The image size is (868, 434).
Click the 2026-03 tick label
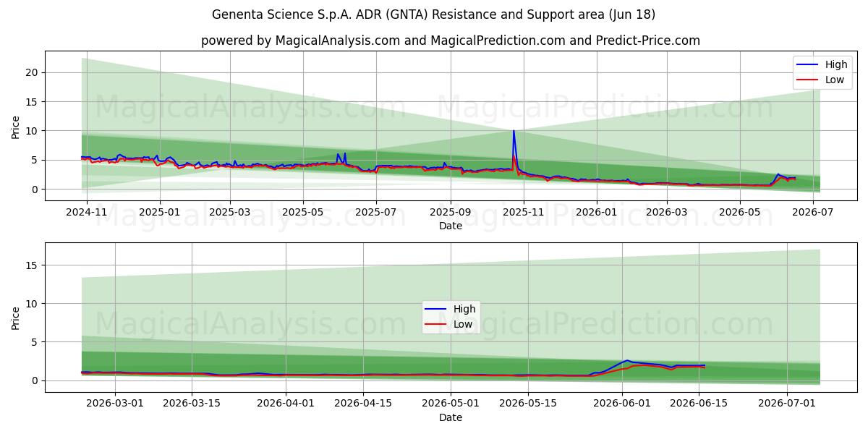click(666, 212)
